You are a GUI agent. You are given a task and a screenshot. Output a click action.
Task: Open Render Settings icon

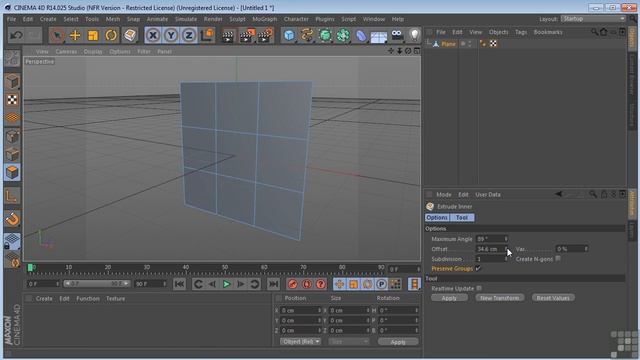[265, 36]
